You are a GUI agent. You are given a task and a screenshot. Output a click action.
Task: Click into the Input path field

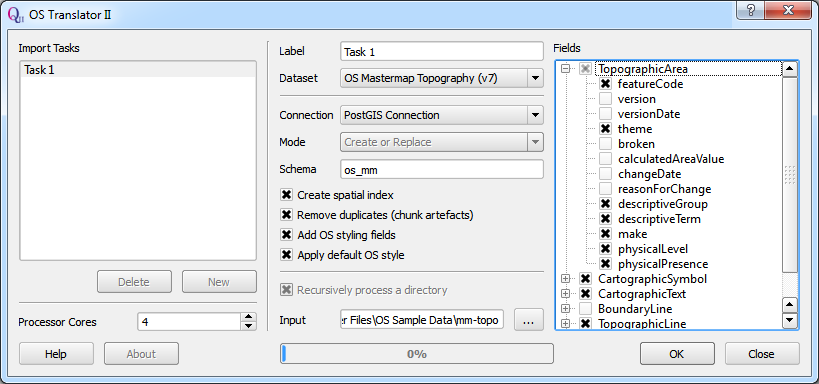(x=422, y=320)
